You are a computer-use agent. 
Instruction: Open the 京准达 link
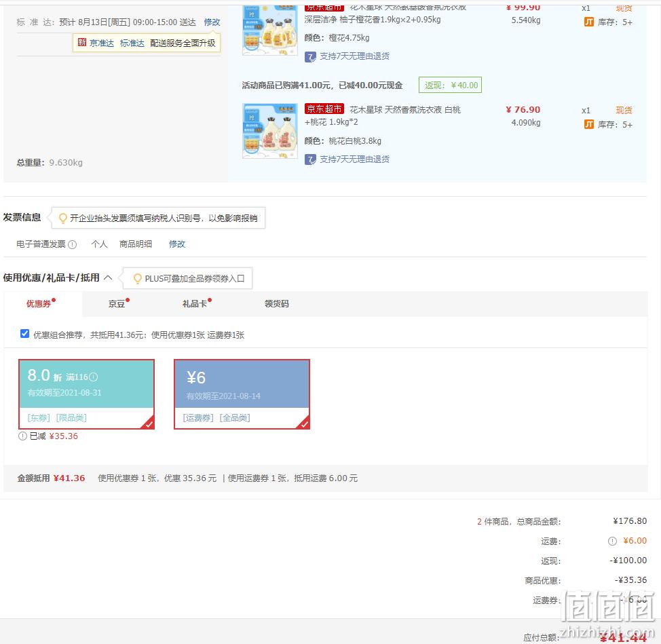click(x=102, y=43)
